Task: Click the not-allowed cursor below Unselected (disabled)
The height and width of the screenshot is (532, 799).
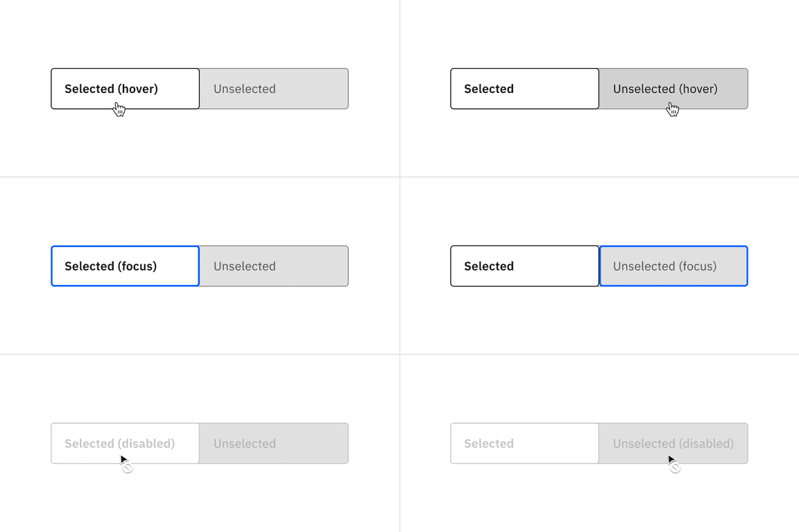Action: pos(673,467)
